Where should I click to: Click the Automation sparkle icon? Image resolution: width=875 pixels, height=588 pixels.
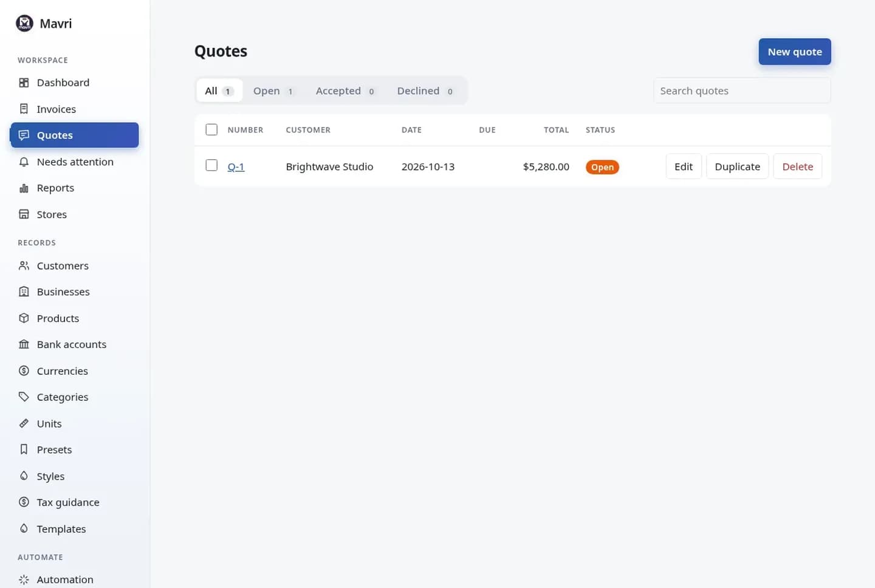coord(24,579)
